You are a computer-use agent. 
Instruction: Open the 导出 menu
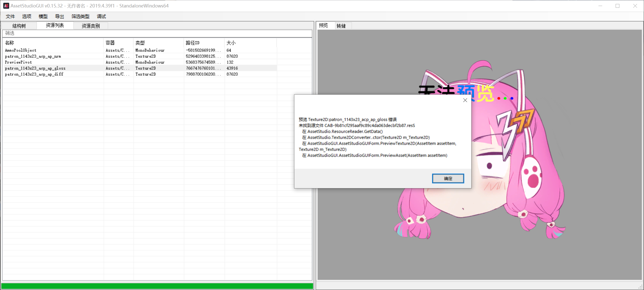(59, 16)
